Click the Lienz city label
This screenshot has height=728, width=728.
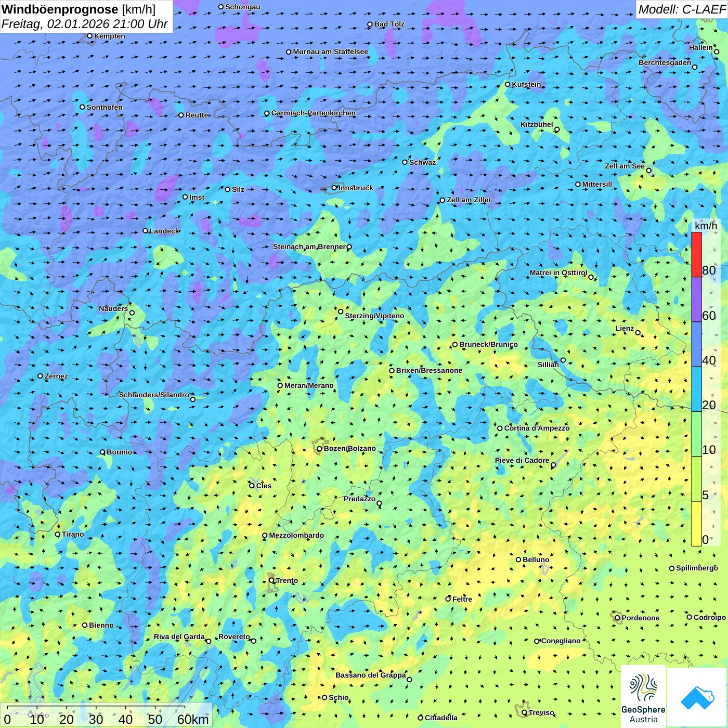coord(625,328)
